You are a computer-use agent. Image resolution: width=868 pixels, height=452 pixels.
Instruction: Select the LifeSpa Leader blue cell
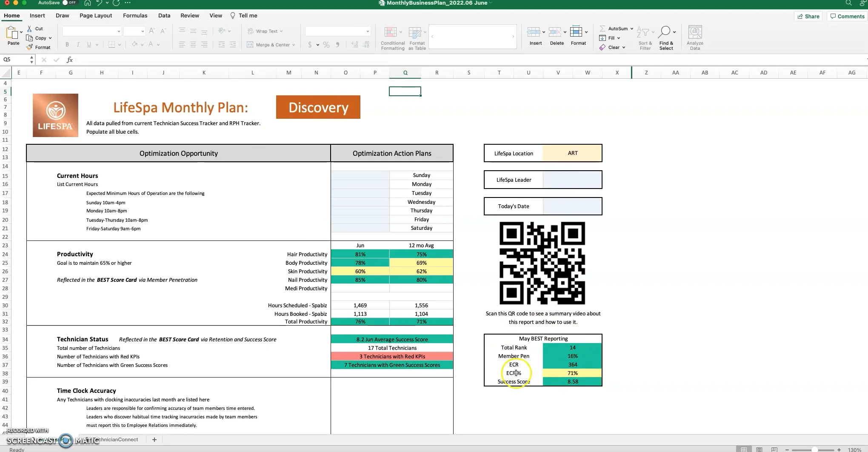572,180
